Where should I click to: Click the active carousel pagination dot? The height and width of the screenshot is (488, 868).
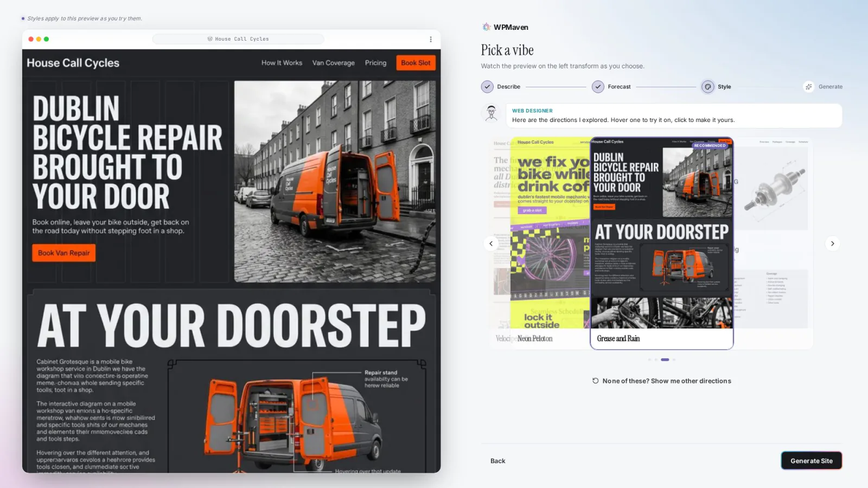pos(665,359)
